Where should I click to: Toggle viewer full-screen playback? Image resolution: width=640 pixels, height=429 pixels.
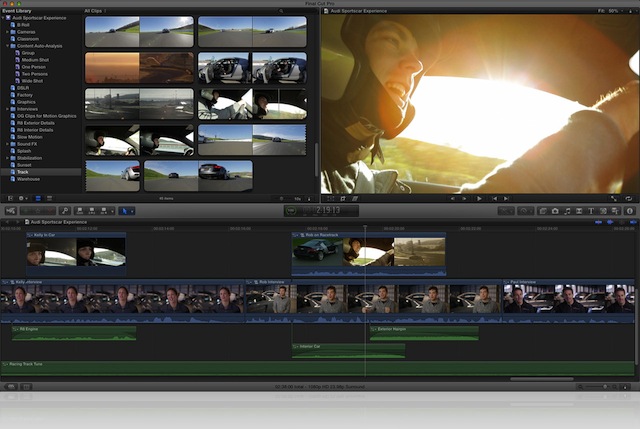click(x=616, y=198)
